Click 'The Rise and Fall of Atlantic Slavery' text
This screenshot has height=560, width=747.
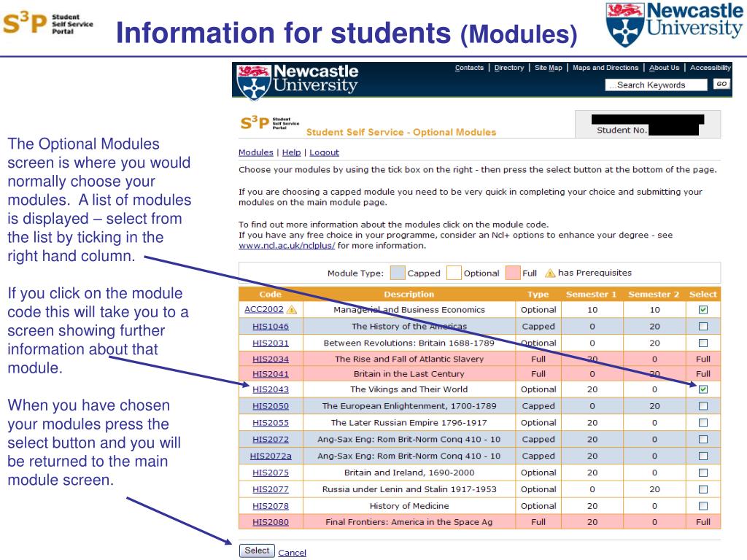click(409, 359)
